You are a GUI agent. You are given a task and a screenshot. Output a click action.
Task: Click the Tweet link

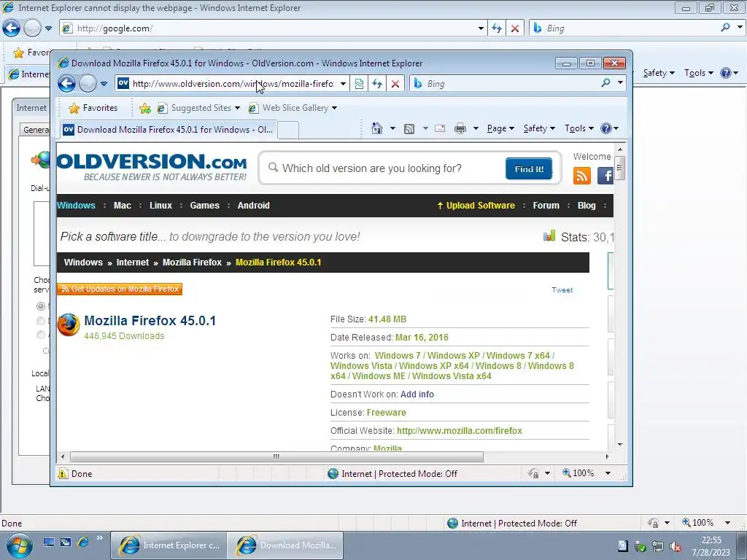point(562,289)
